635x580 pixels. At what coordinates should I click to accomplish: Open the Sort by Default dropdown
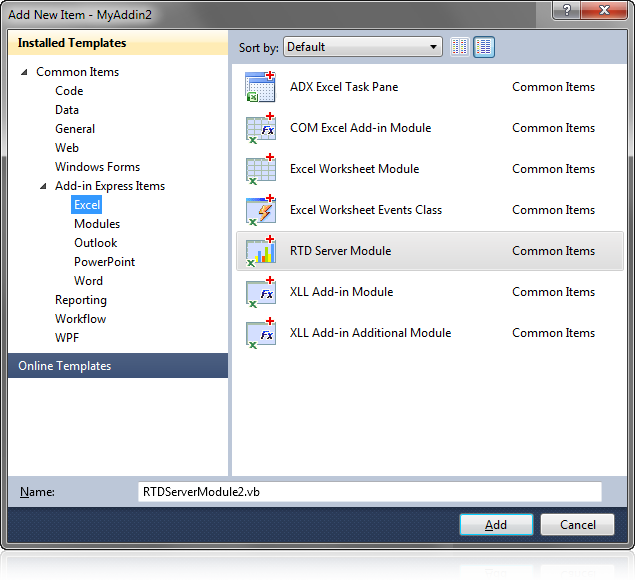(x=362, y=47)
